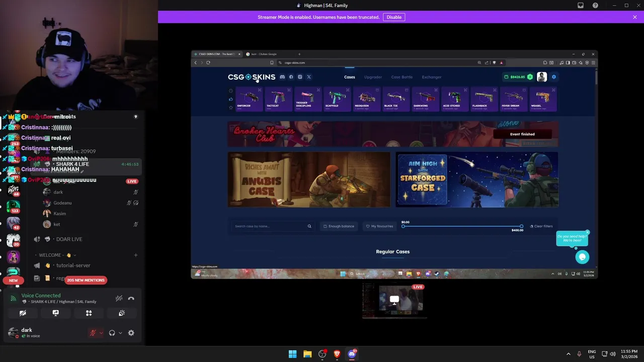
Task: Expand microphone input options arrow
Action: tap(101, 333)
